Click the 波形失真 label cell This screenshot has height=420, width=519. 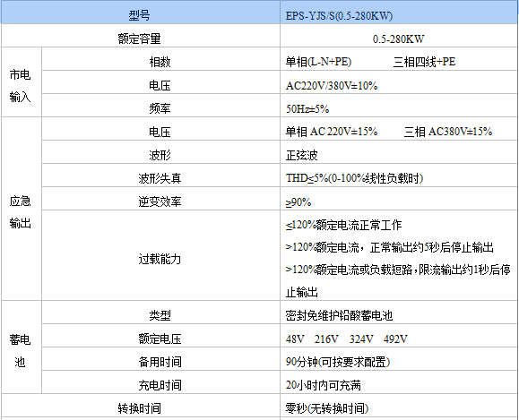(160, 176)
